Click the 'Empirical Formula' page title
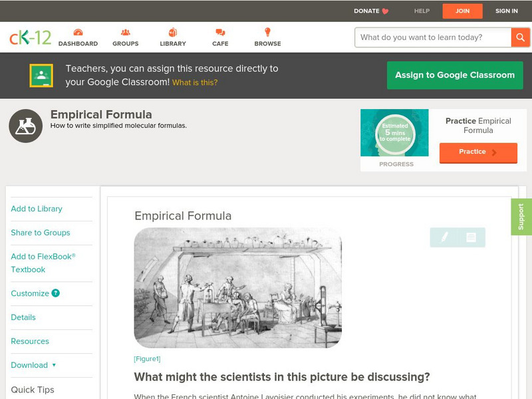 (x=101, y=114)
